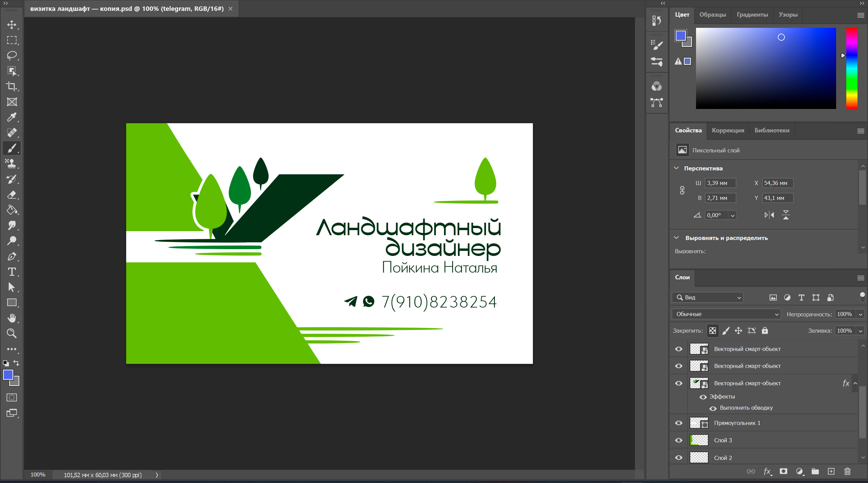This screenshot has width=868, height=483.
Task: Select the Spot Healing Brush tool
Action: (12, 132)
